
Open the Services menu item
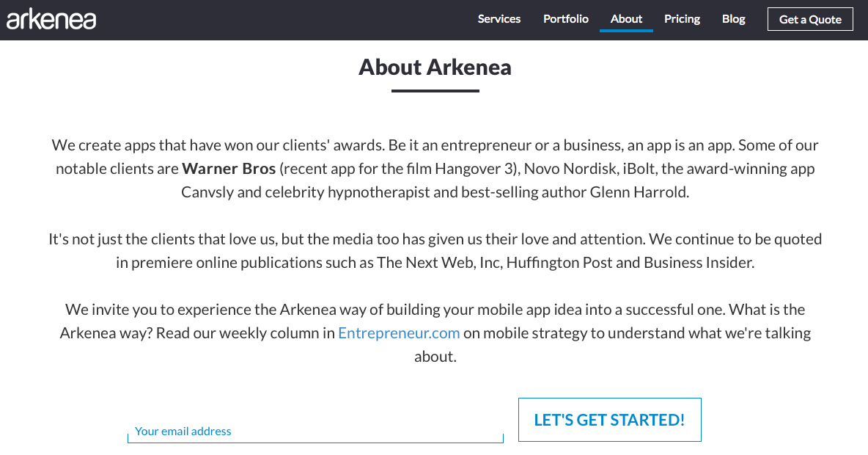499,19
